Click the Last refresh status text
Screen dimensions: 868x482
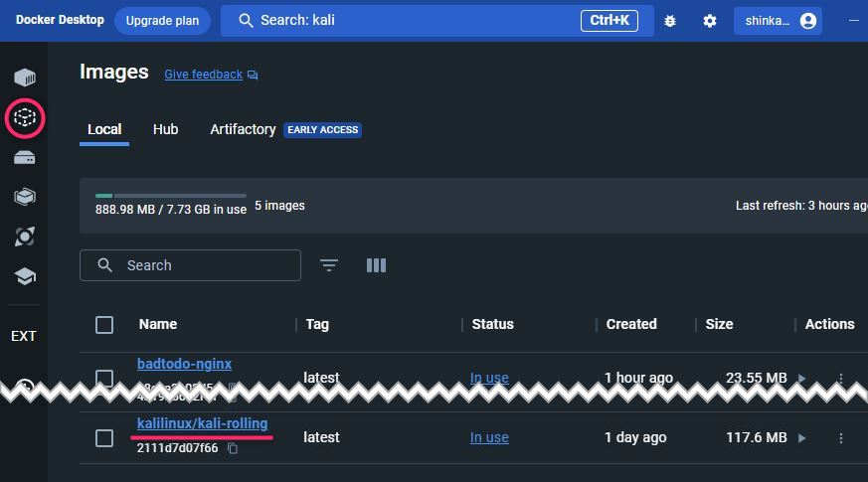(801, 206)
